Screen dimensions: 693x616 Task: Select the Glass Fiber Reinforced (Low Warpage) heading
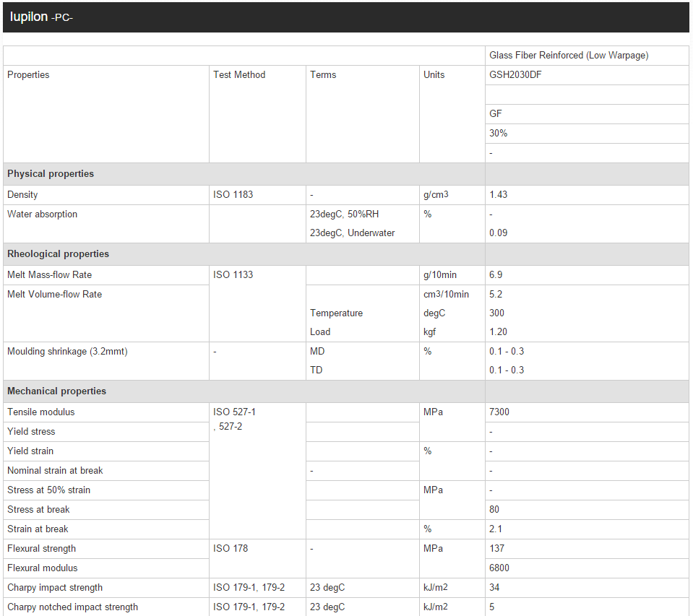click(569, 55)
